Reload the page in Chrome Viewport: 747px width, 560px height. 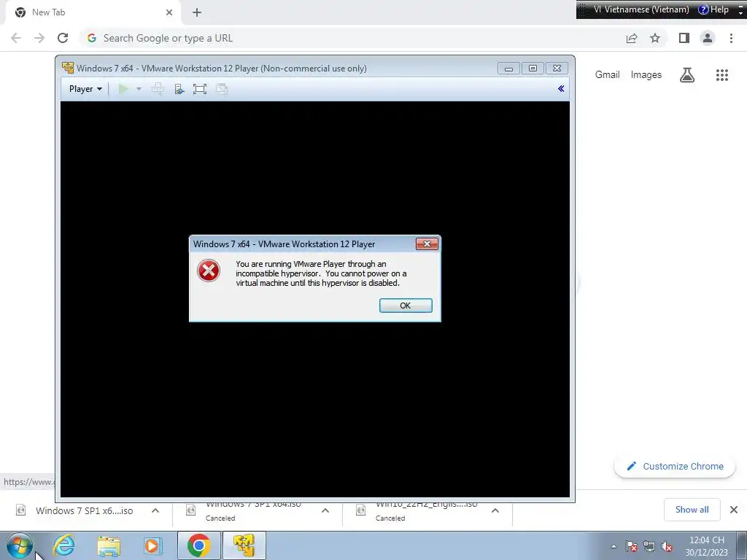click(x=63, y=38)
